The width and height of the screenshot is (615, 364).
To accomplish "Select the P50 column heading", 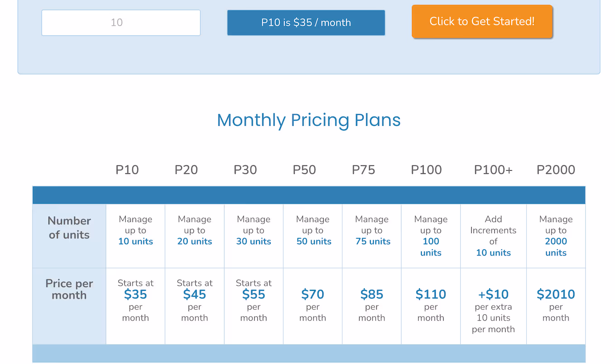I will [304, 169].
